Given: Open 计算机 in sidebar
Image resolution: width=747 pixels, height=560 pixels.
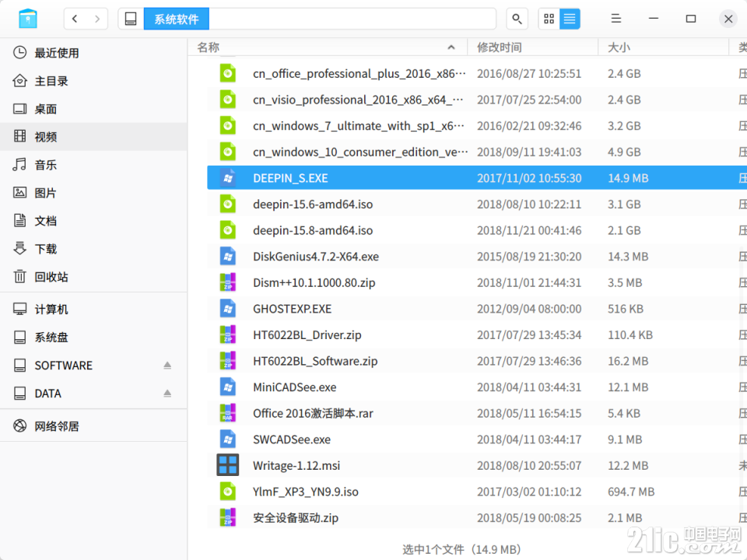Looking at the screenshot, I should click(93, 310).
